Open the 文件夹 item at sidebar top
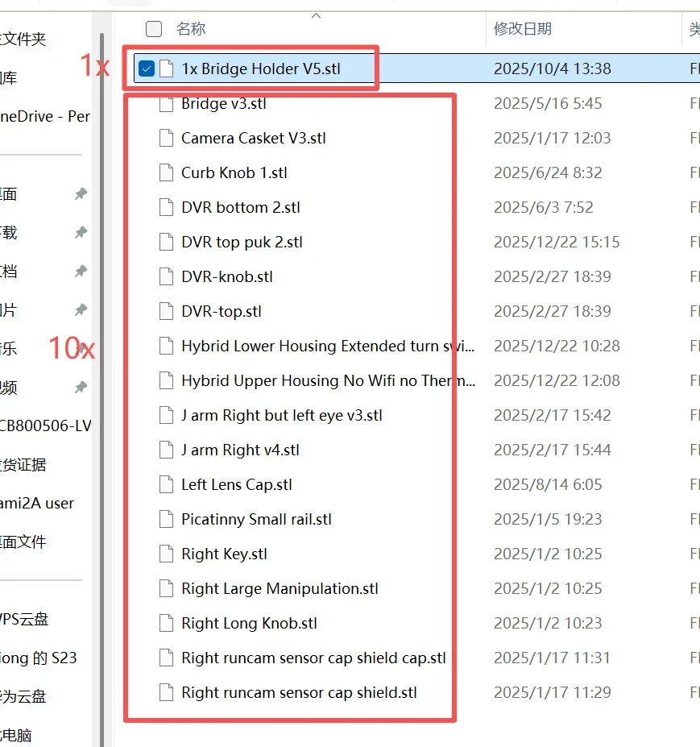Image resolution: width=700 pixels, height=747 pixels. point(23,39)
